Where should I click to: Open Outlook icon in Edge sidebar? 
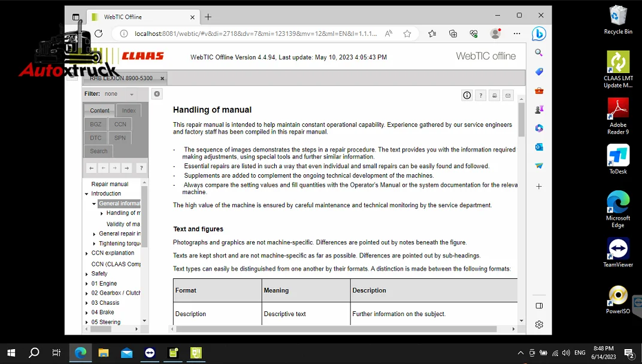[539, 147]
